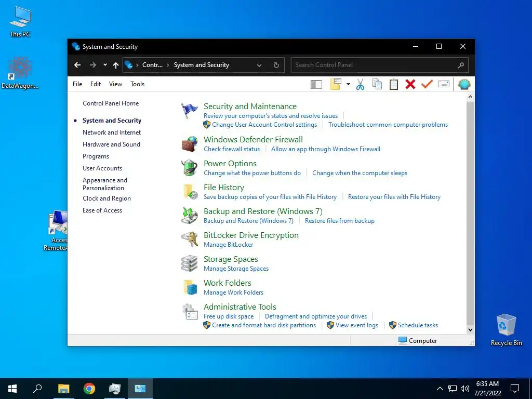532x399 pixels.
Task: Select Hardware and Sound in sidebar
Action: pyautogui.click(x=111, y=144)
